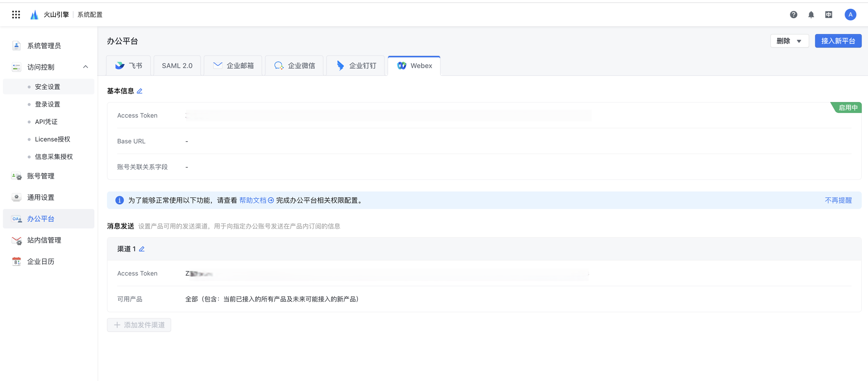Open 账号管理 in the sidebar
868x381 pixels.
pos(41,176)
